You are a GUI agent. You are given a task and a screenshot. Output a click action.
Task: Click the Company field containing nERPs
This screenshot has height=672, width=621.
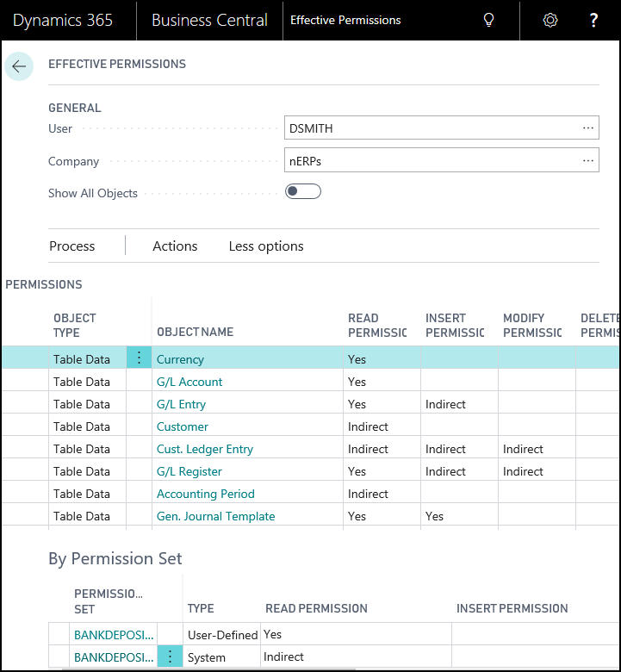(x=442, y=160)
